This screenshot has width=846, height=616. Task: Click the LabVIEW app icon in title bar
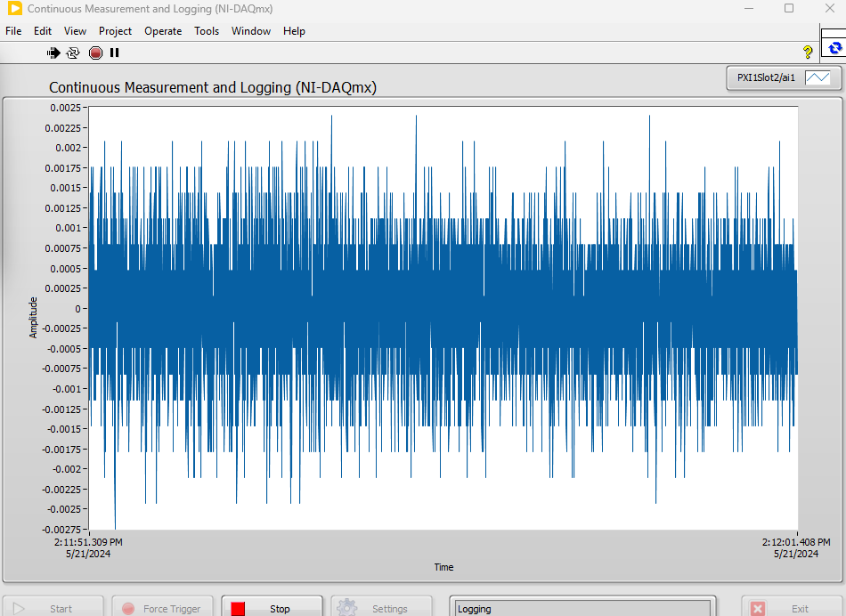14,9
